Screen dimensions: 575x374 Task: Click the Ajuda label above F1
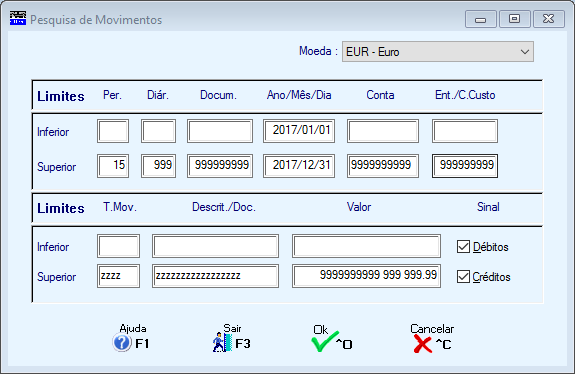(x=133, y=329)
